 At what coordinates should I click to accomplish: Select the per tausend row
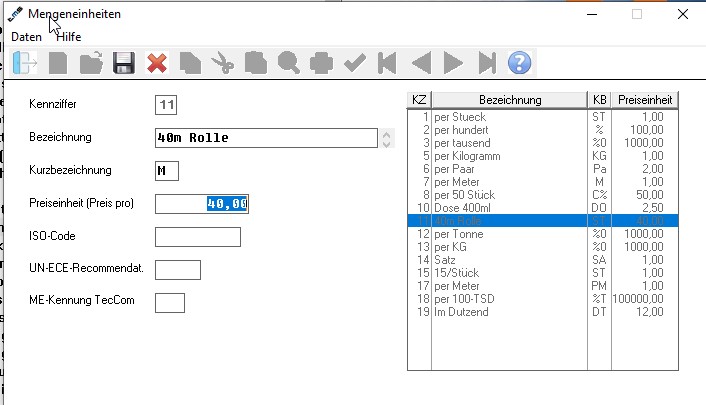coord(543,143)
